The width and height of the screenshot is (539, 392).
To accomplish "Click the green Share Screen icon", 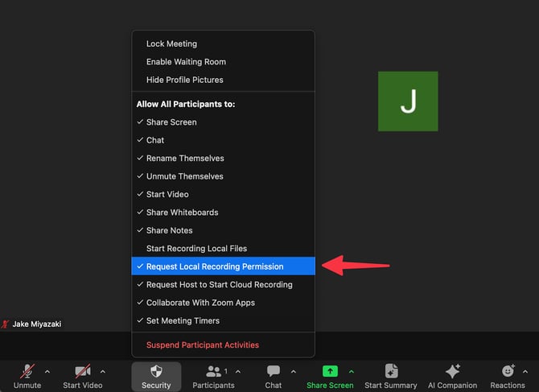I will (330, 371).
